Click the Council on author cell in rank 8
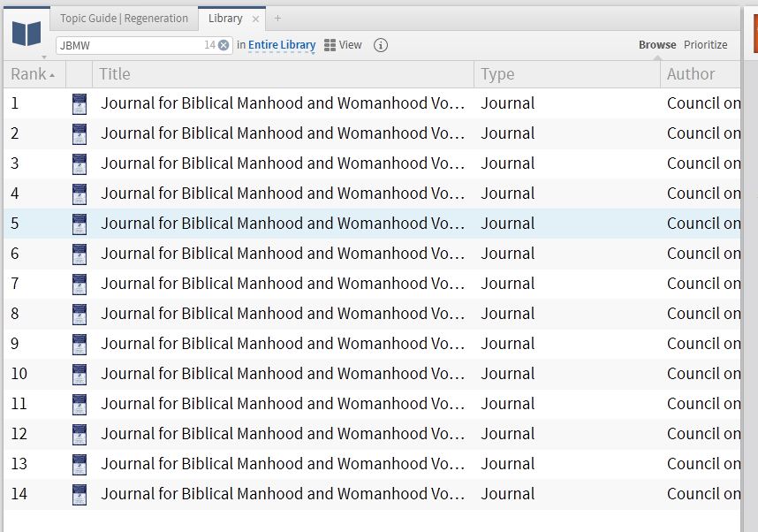The height and width of the screenshot is (532, 758). coord(703,314)
